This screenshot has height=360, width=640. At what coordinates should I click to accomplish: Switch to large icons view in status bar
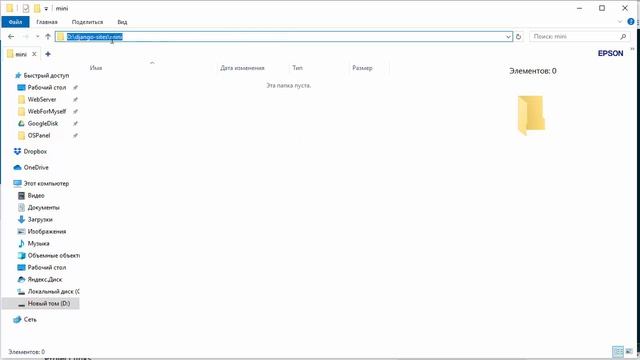click(x=629, y=351)
